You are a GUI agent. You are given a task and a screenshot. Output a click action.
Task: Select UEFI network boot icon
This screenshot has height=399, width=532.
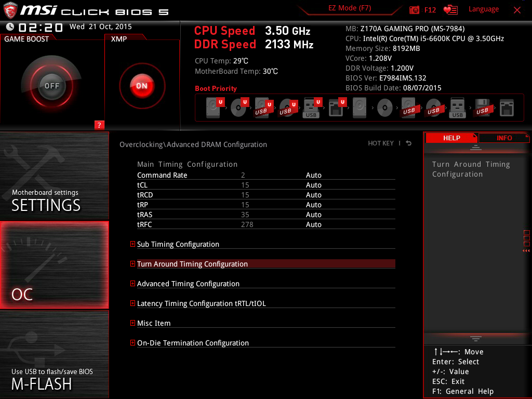tap(337, 108)
